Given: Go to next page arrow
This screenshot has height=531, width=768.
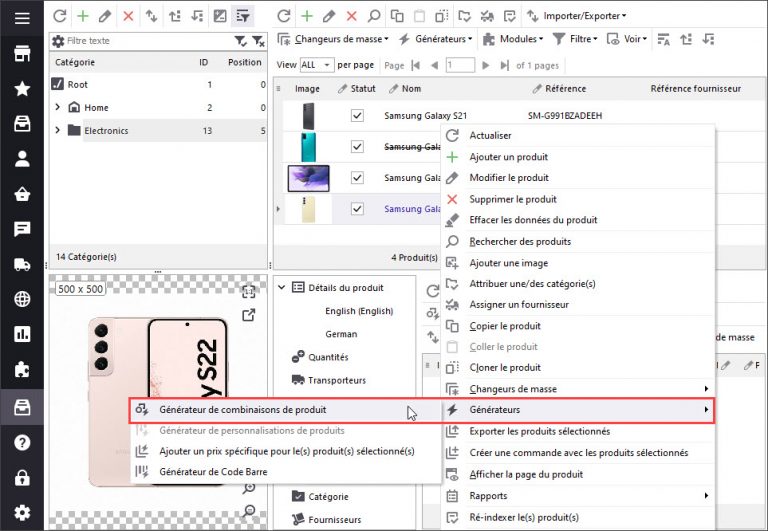Looking at the screenshot, I should pyautogui.click(x=485, y=65).
